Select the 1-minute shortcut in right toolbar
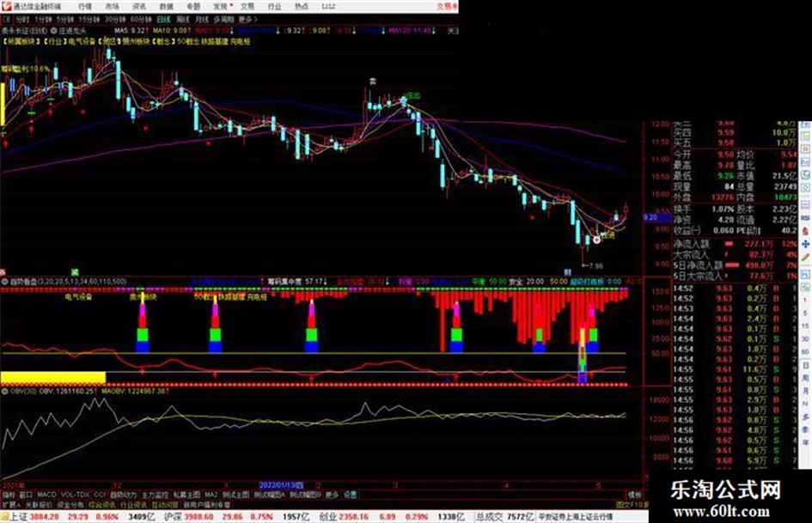Screen dimensions: 812x523 [805, 300]
